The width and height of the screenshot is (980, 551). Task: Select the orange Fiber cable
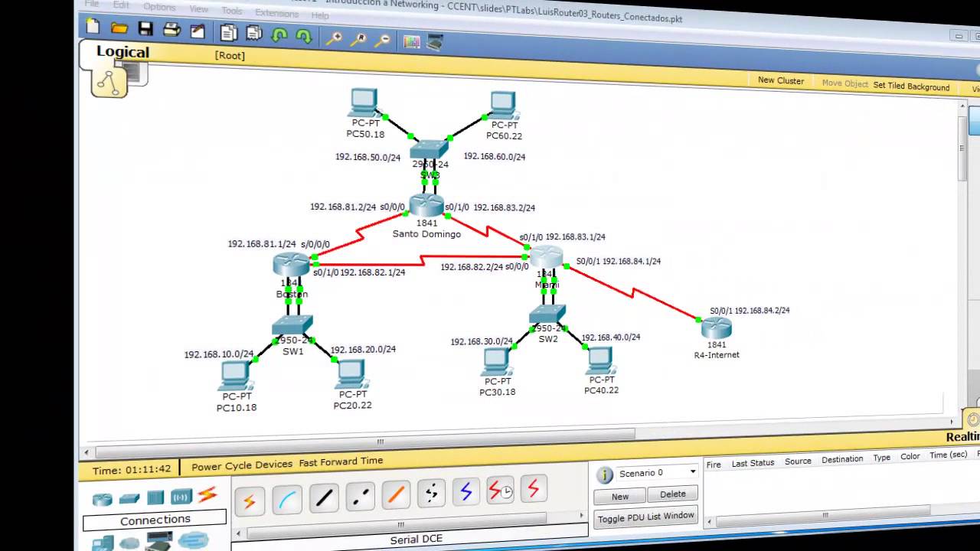[x=396, y=495]
